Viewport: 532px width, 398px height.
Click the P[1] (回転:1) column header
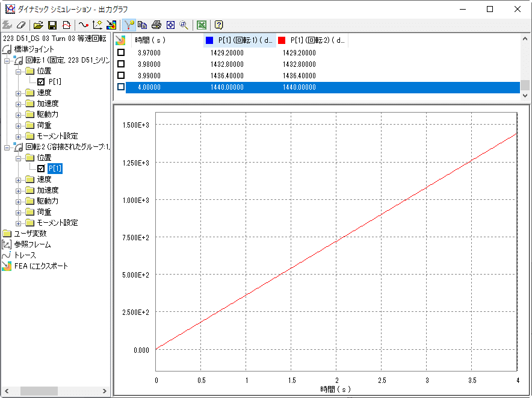click(x=240, y=40)
